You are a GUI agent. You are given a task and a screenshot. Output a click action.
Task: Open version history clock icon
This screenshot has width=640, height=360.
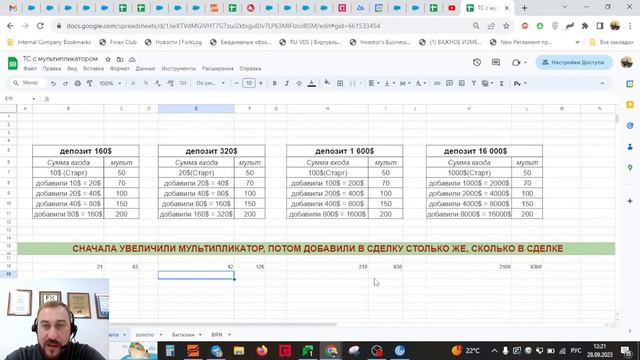coord(477,62)
